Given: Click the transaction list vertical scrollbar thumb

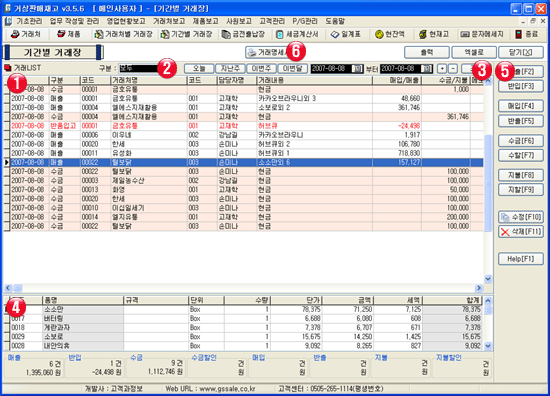Looking at the screenshot, I should (x=488, y=183).
